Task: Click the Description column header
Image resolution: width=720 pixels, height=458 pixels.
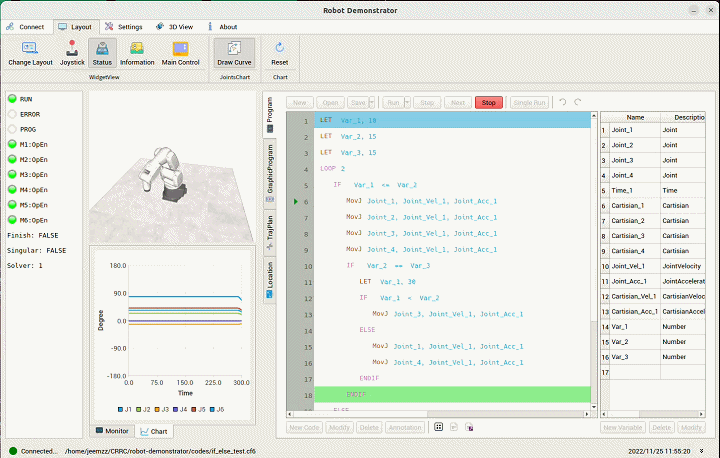Action: point(683,117)
